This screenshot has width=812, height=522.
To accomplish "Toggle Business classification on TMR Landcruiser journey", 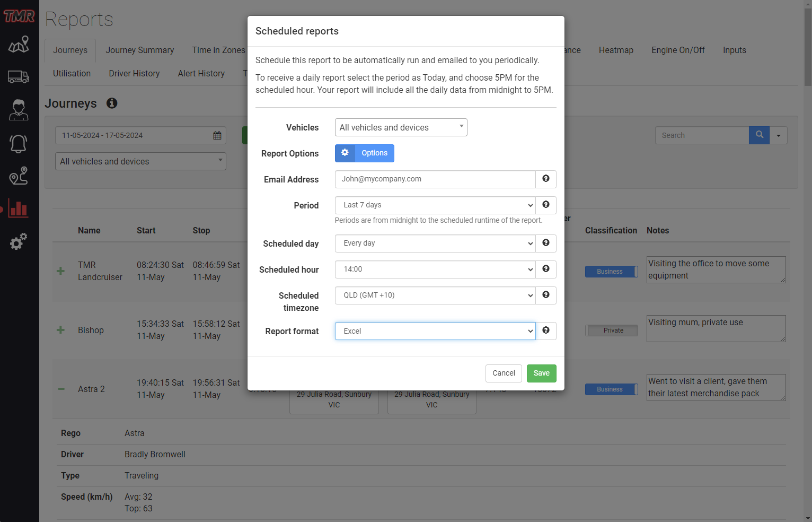I will coord(611,272).
